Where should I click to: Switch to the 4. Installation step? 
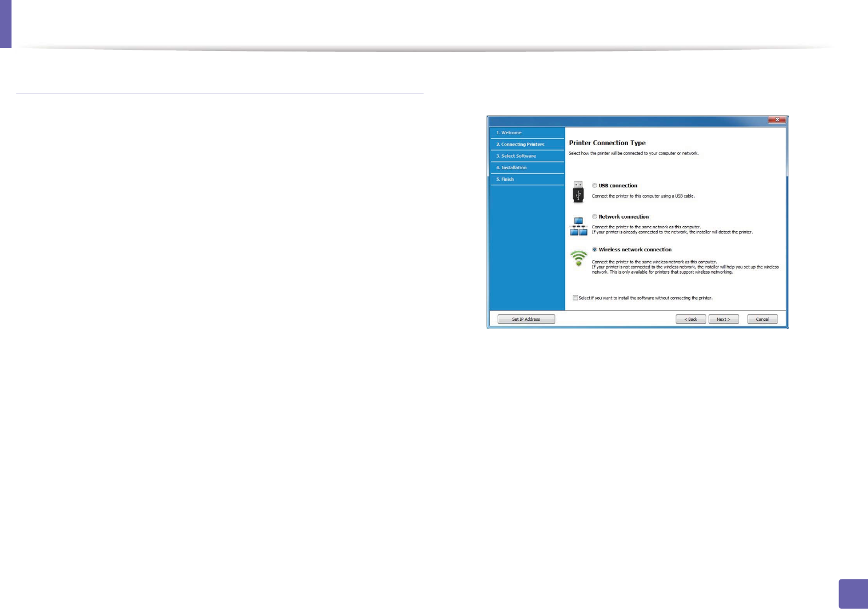[x=527, y=168]
